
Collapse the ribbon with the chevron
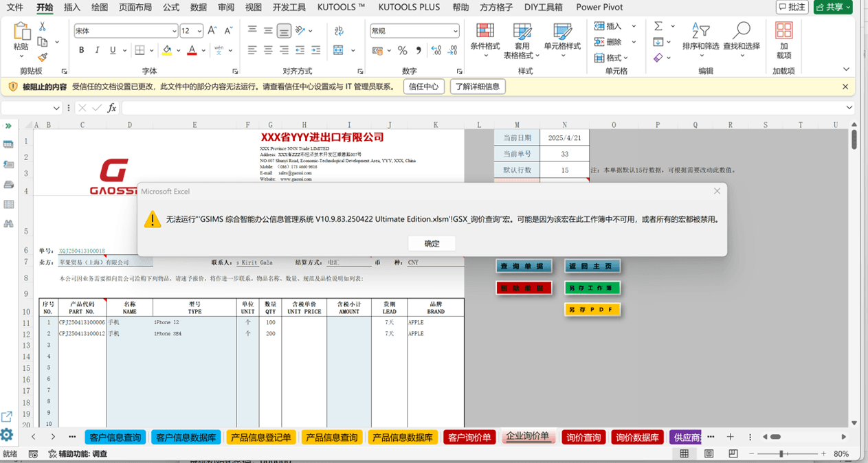pos(846,69)
